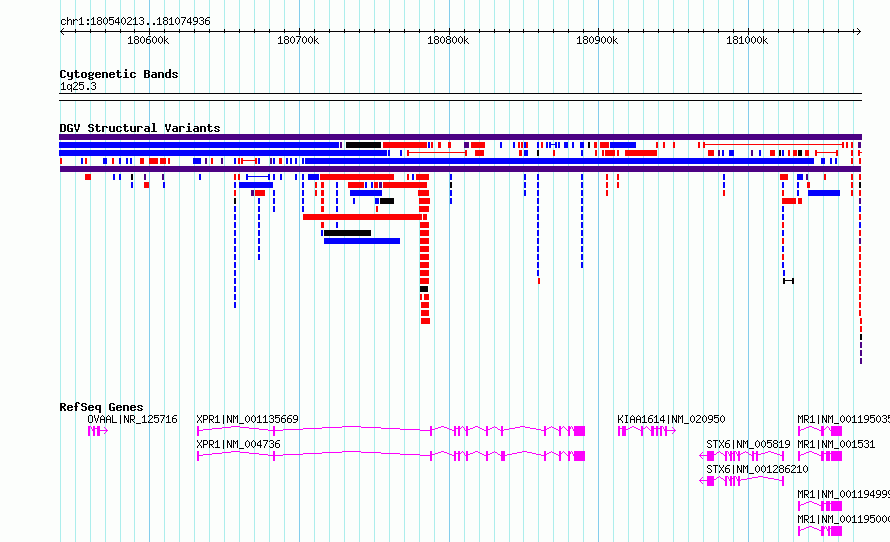890x542 pixels.
Task: Select the long blue bar spanning 180700k to 181000k
Action: [559, 161]
